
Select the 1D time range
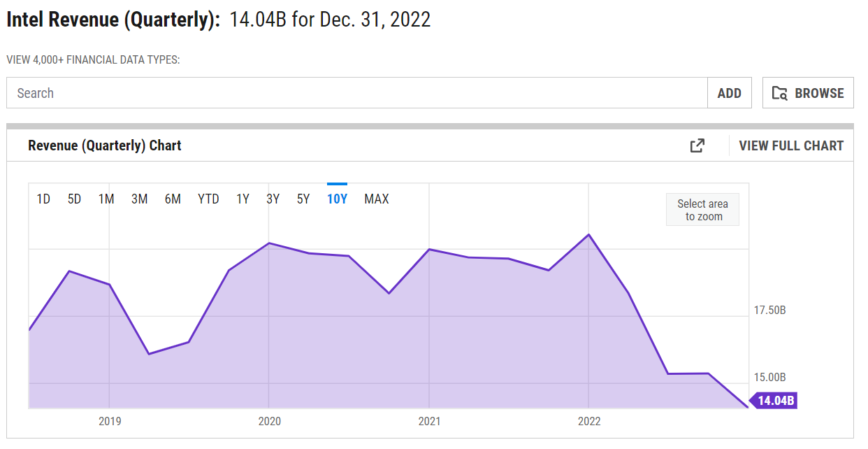click(x=43, y=199)
